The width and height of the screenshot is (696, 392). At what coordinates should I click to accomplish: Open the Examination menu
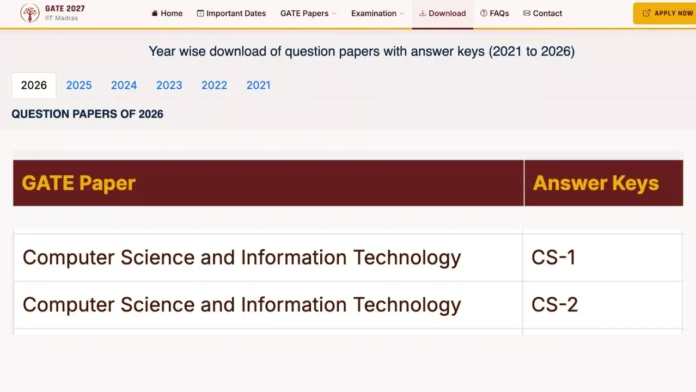click(x=378, y=13)
